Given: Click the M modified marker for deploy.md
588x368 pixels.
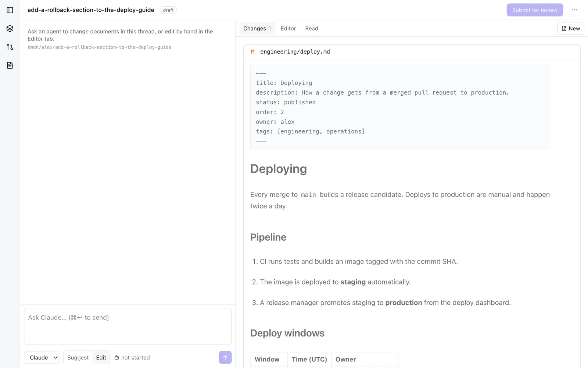Looking at the screenshot, I should click(x=253, y=52).
